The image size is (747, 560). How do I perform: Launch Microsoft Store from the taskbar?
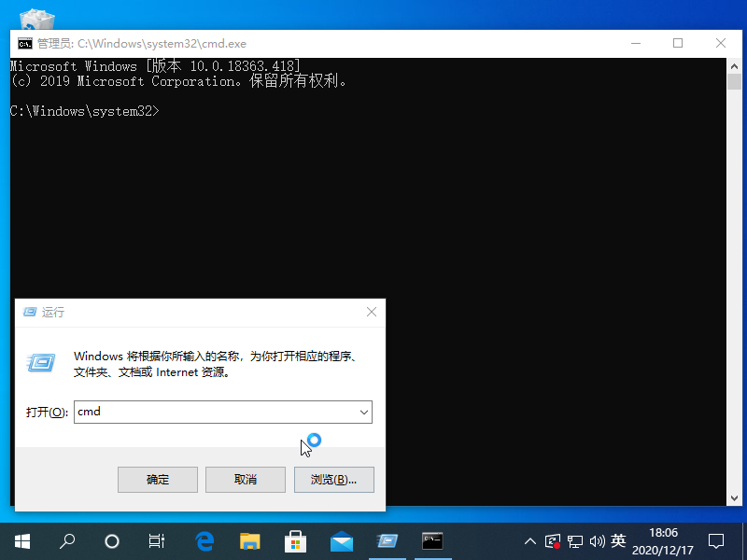click(295, 540)
